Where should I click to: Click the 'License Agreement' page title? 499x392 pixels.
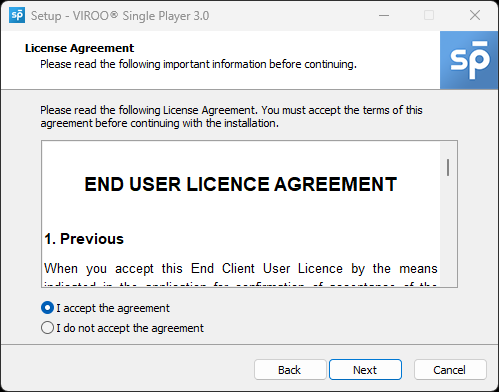click(x=79, y=48)
